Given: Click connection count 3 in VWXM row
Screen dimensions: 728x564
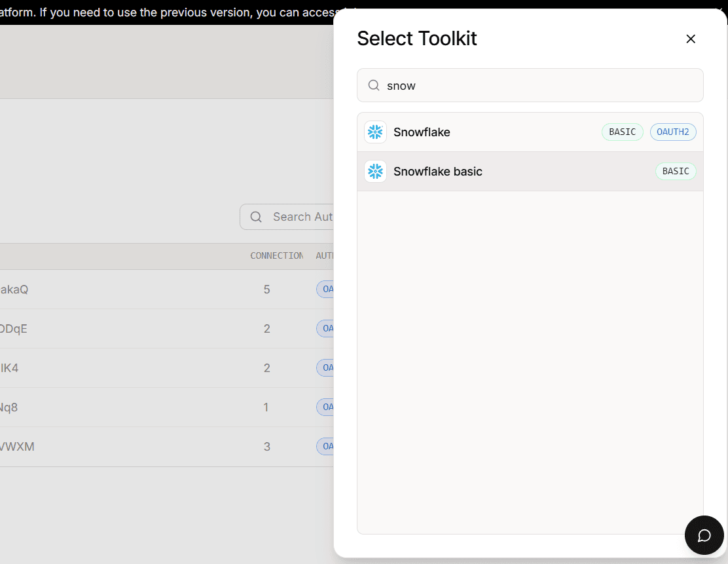Looking at the screenshot, I should click(267, 447).
